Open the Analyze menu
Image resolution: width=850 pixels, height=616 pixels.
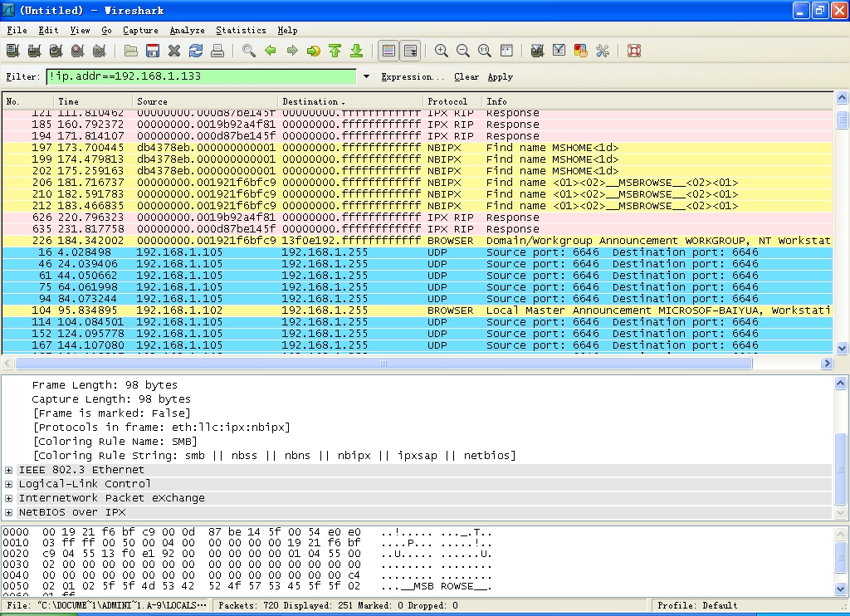(x=187, y=30)
